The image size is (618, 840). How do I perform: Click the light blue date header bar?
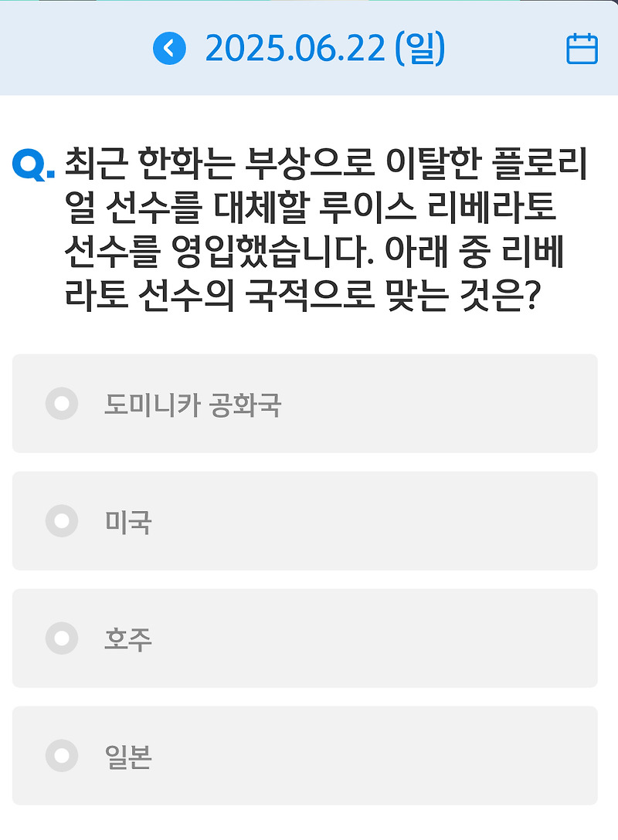pos(309,48)
